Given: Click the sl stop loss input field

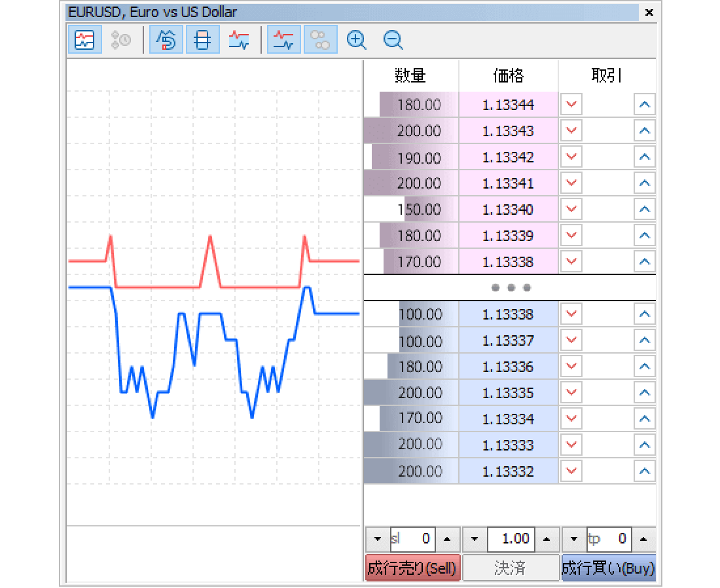Looking at the screenshot, I should [x=412, y=540].
